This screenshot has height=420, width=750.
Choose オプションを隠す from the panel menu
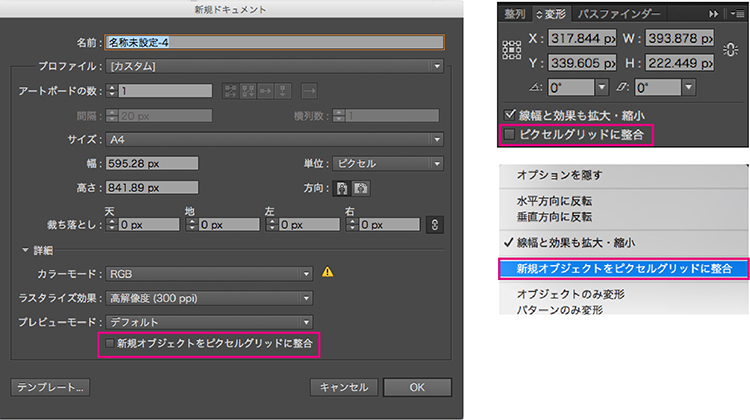pyautogui.click(x=623, y=176)
